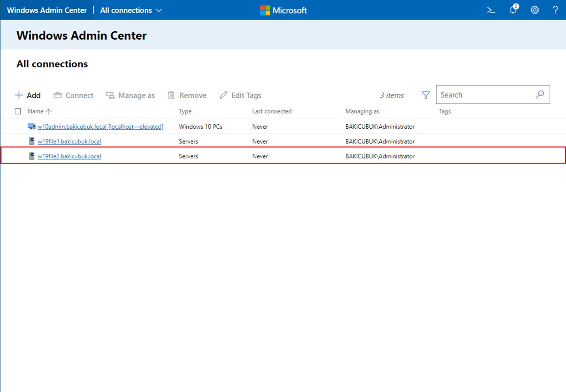
Task: Click the Remove toolbar button
Action: (187, 95)
